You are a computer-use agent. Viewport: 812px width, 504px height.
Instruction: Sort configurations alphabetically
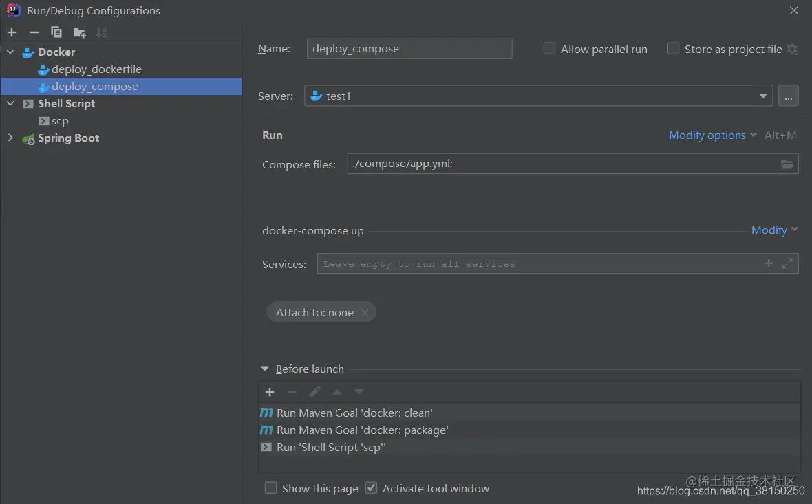102,32
